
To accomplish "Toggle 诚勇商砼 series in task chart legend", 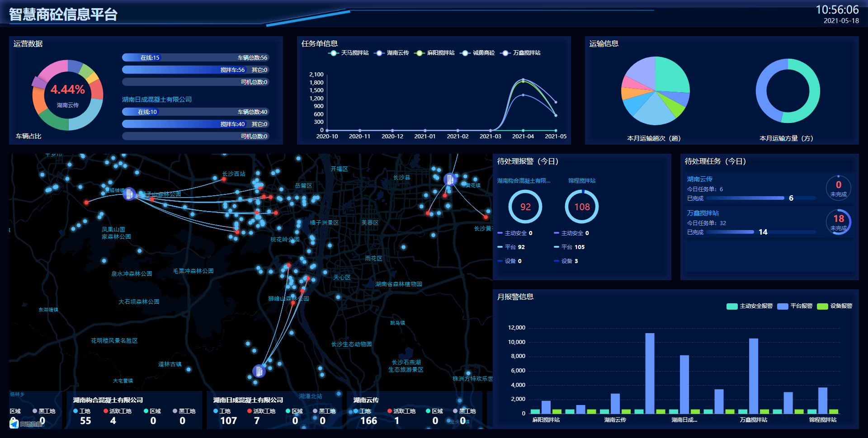I will tap(477, 53).
